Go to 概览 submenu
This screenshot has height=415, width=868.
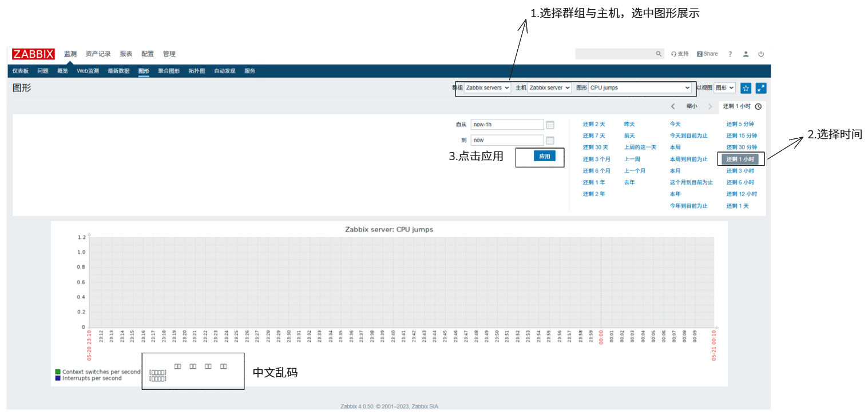point(62,71)
